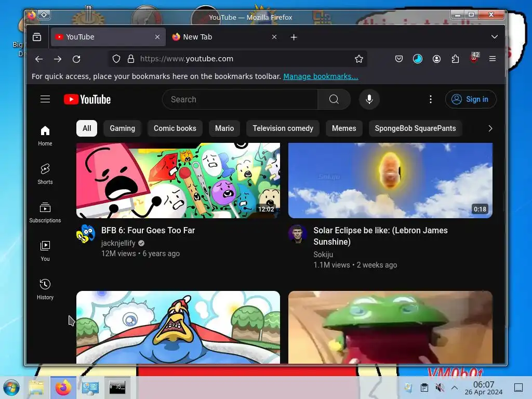Click the search magnifier button
This screenshot has width=532, height=399.
(334, 99)
